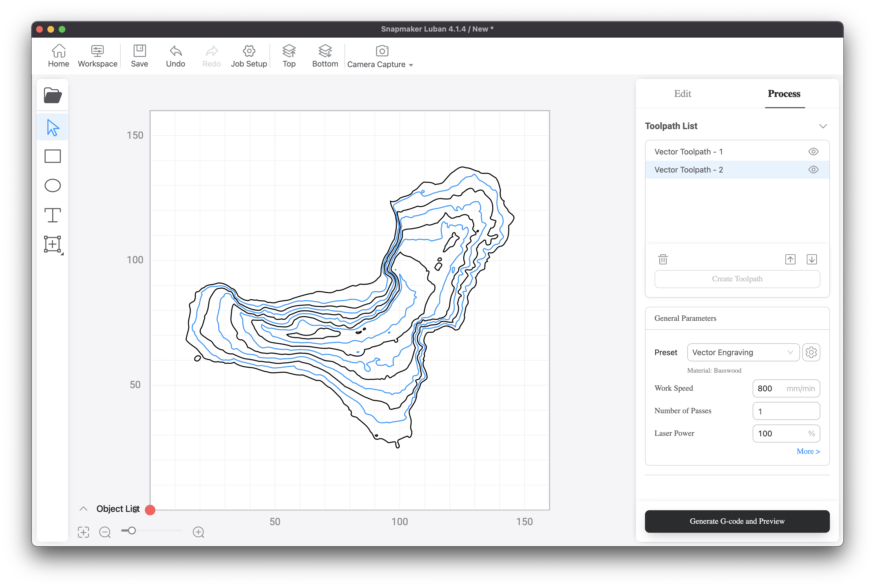Open the Camera Capture dropdown arrow
Image resolution: width=875 pixels, height=588 pixels.
(x=412, y=65)
